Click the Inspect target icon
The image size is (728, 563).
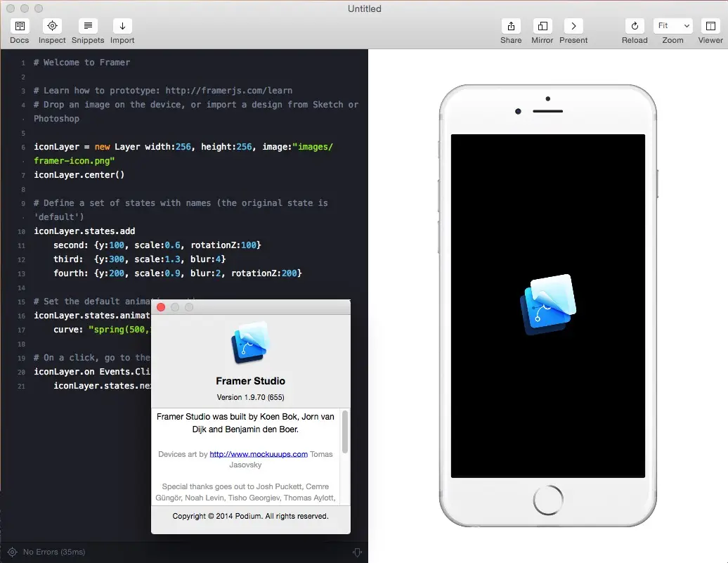[52, 26]
